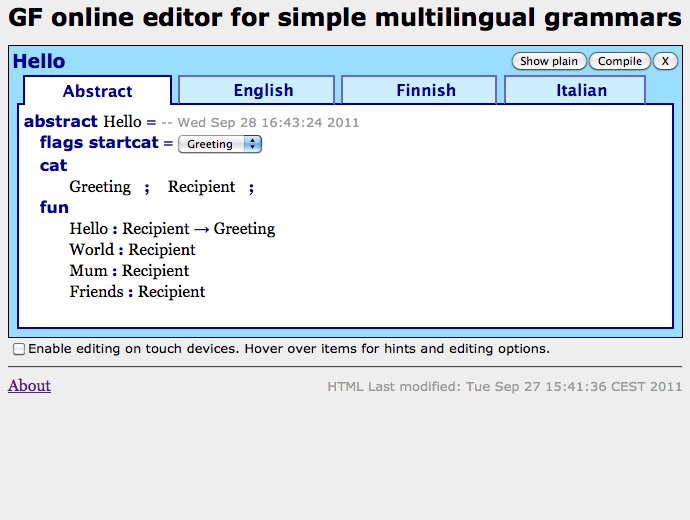This screenshot has height=520, width=690.
Task: Click the Show plain button
Action: pyautogui.click(x=549, y=61)
